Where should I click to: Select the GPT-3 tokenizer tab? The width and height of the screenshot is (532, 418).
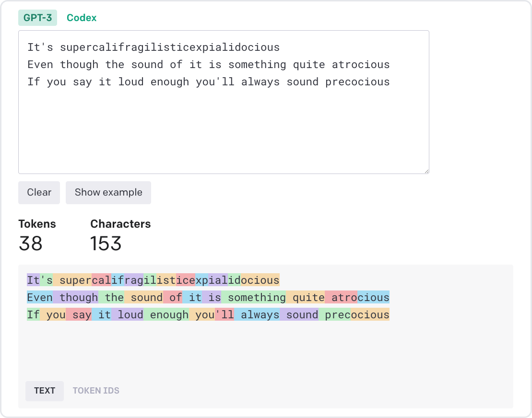pyautogui.click(x=37, y=18)
